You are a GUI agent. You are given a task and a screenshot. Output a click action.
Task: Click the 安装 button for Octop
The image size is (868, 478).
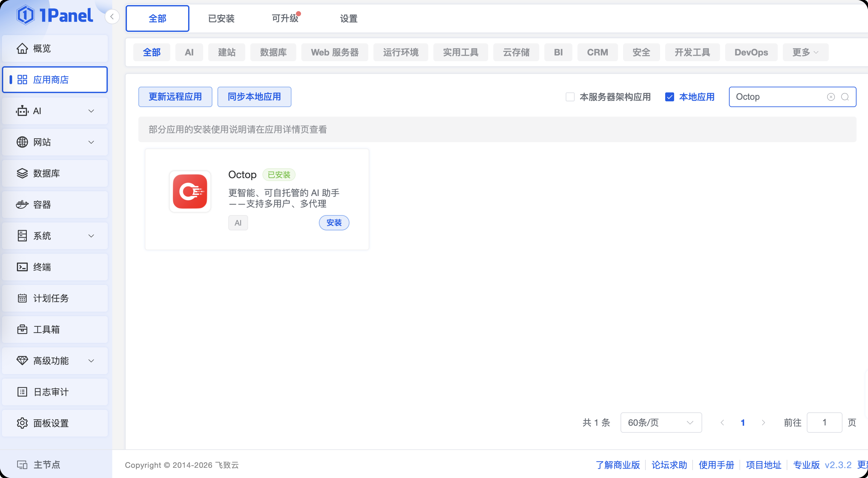tap(334, 222)
